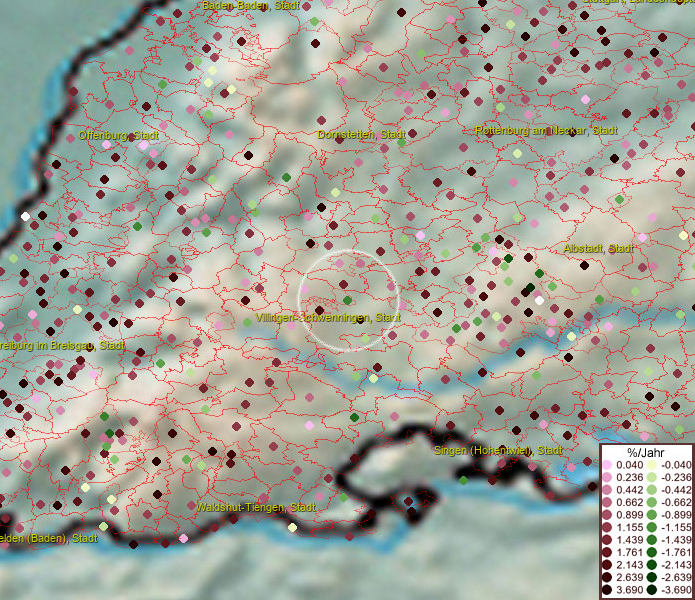Image resolution: width=695 pixels, height=600 pixels.
Task: Click the %/Jahr legend title
Action: tap(646, 452)
